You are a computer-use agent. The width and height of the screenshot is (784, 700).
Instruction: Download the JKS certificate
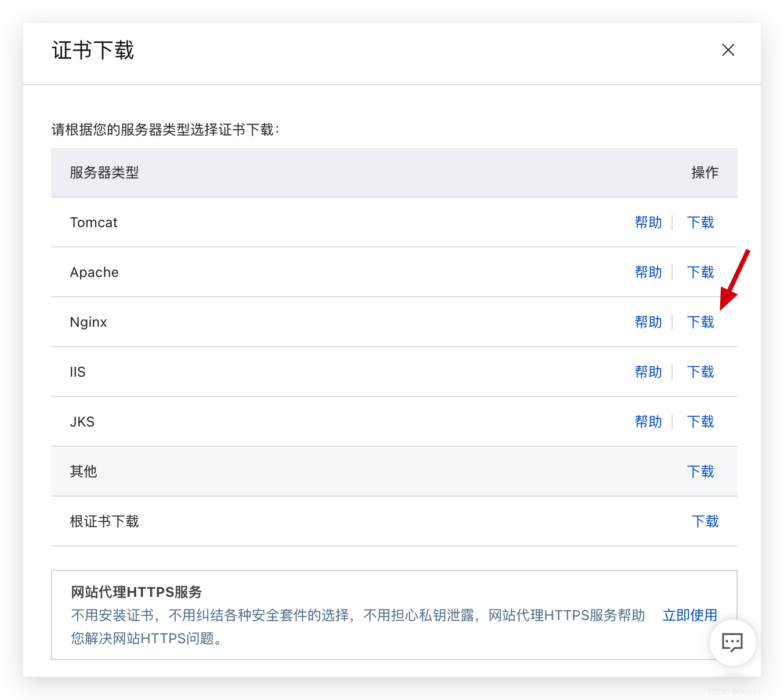pyautogui.click(x=700, y=422)
